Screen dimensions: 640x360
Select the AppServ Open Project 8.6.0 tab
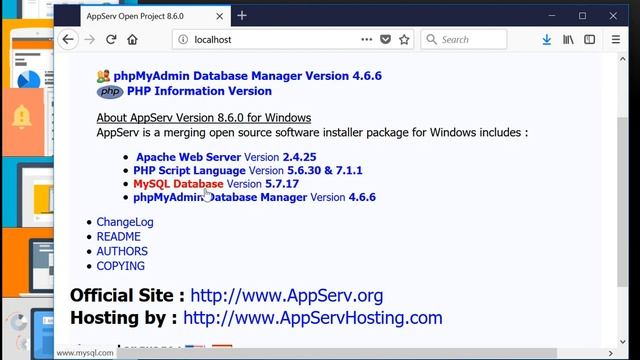155,16
